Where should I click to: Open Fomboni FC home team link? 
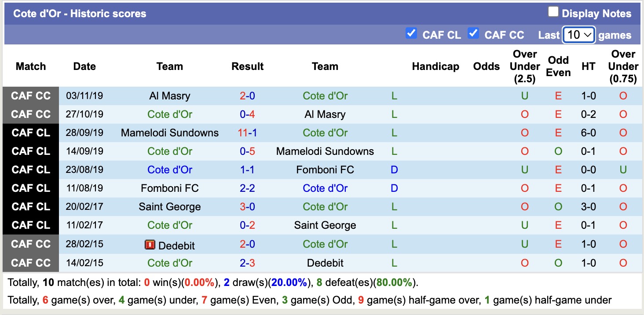(x=169, y=188)
